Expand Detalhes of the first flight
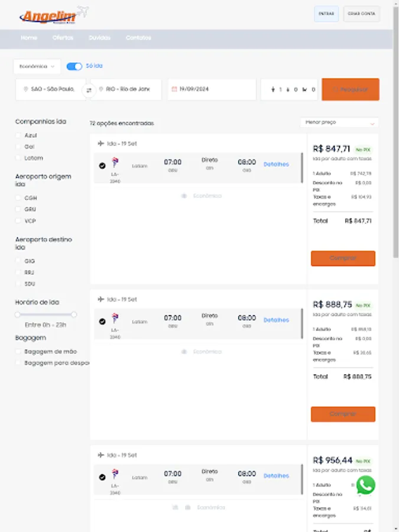399x532 pixels. [x=276, y=164]
